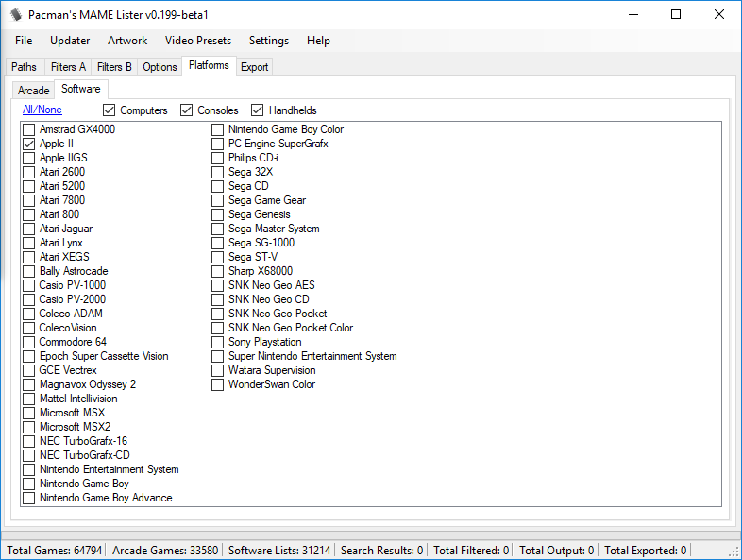The height and width of the screenshot is (560, 742).
Task: Check the Sega SG-1000 checkbox
Action: (218, 243)
